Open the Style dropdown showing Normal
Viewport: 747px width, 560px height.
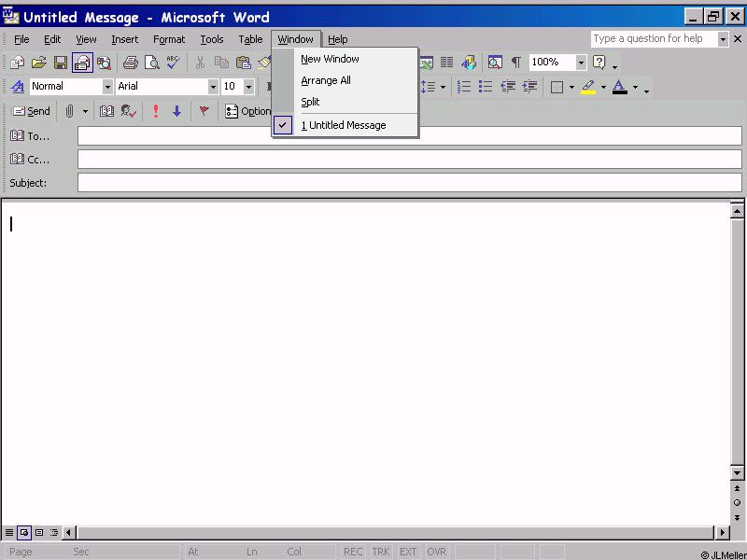(x=107, y=87)
